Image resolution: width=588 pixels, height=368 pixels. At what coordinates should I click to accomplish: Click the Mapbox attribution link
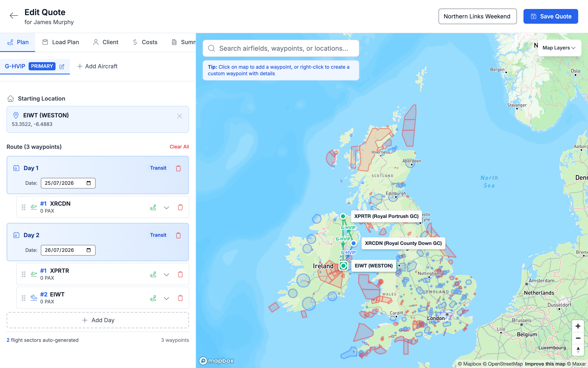[x=469, y=364]
